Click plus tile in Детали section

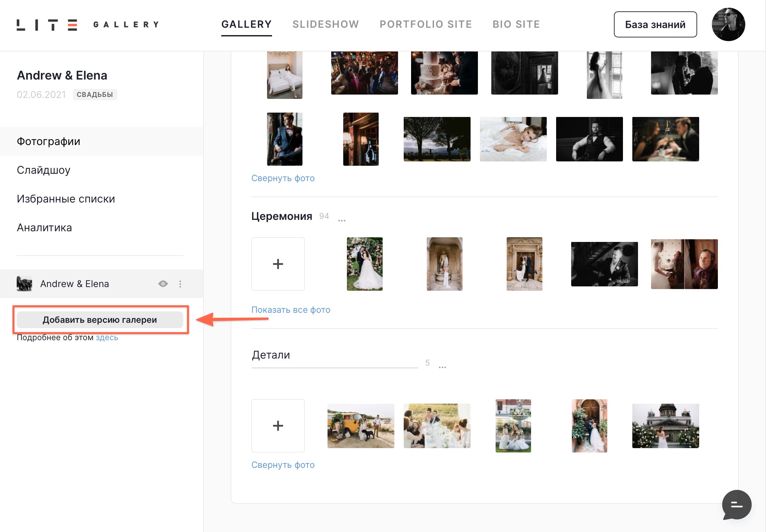(278, 425)
